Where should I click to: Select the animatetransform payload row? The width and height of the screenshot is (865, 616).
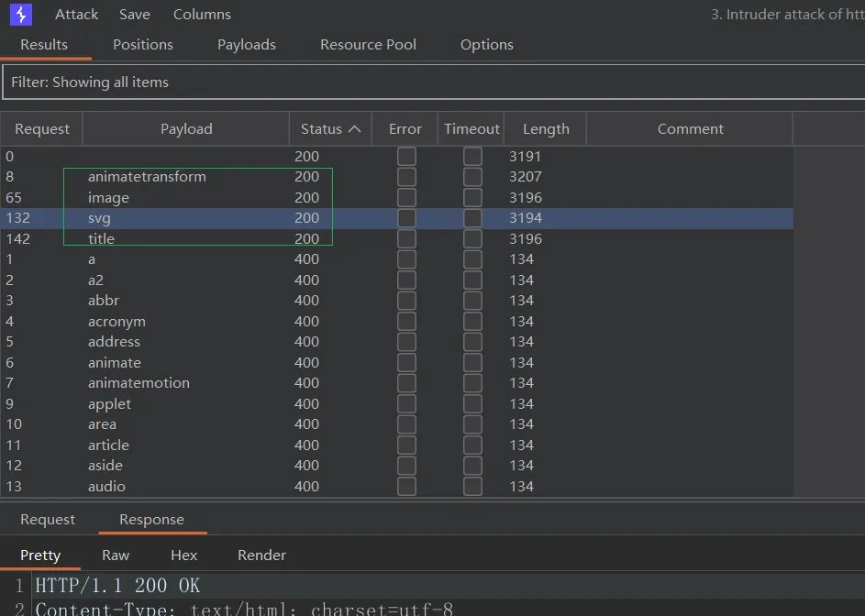coord(396,177)
